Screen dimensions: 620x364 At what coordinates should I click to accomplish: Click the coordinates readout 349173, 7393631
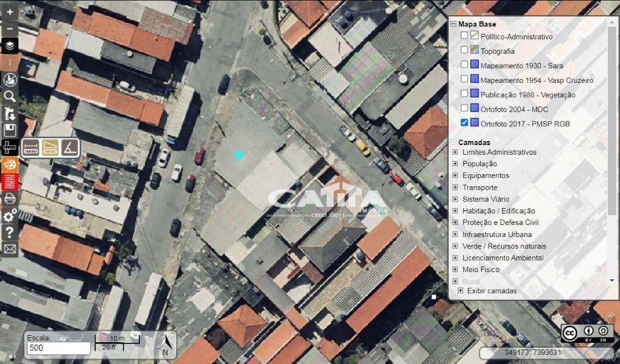pyautogui.click(x=533, y=352)
